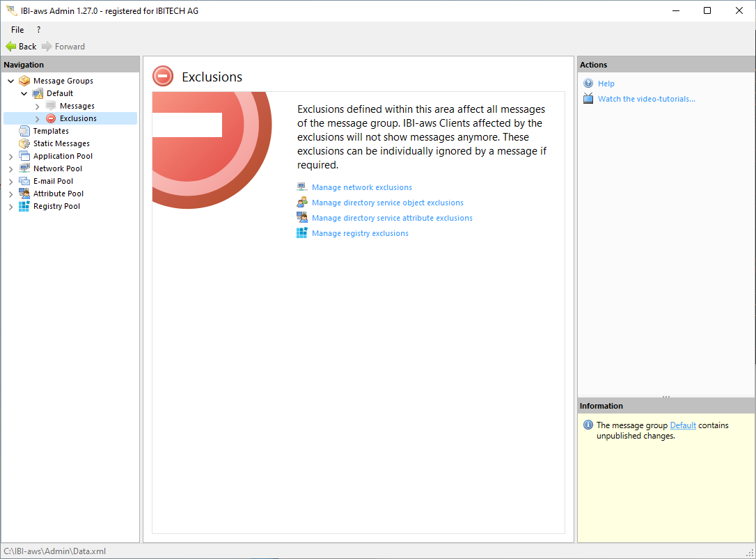Click the Attribute Pool icon
This screenshot has height=559, width=756.
pos(24,194)
